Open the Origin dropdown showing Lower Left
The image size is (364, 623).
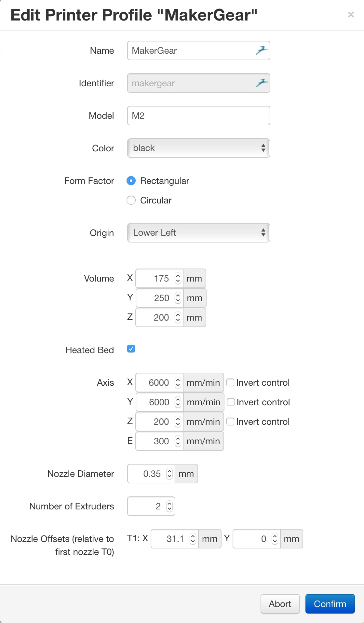coord(198,233)
